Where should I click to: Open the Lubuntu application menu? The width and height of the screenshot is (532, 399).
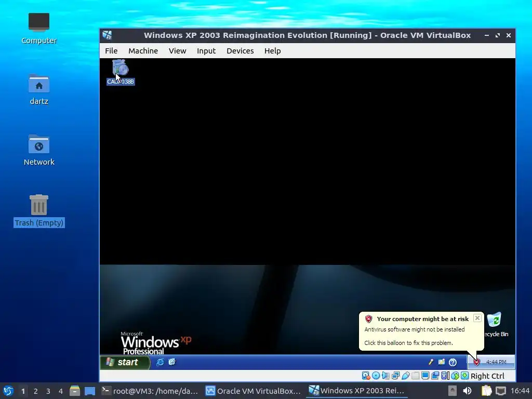point(8,391)
